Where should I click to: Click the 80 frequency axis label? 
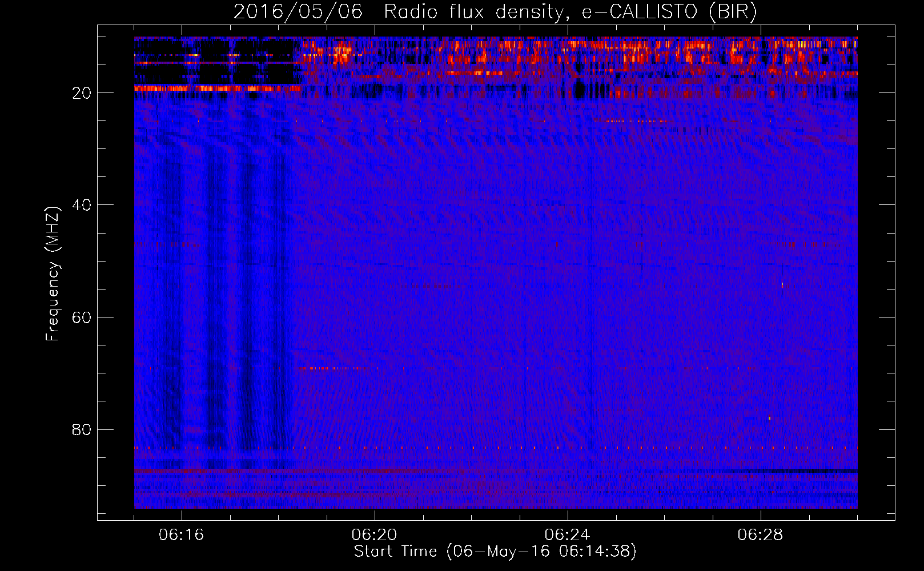(82, 429)
